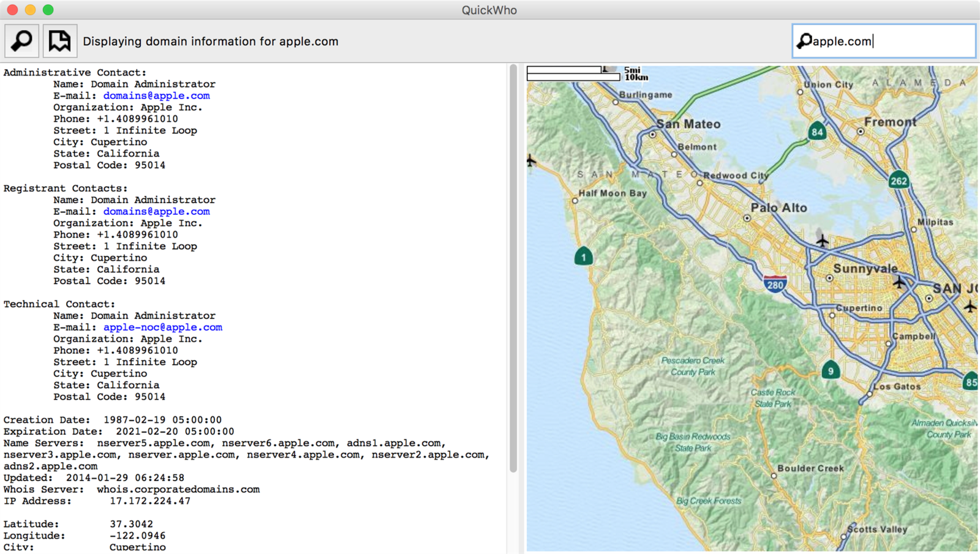Click the whois results vertical scrollbar
Screen dimensions: 980x554
pyautogui.click(x=513, y=268)
